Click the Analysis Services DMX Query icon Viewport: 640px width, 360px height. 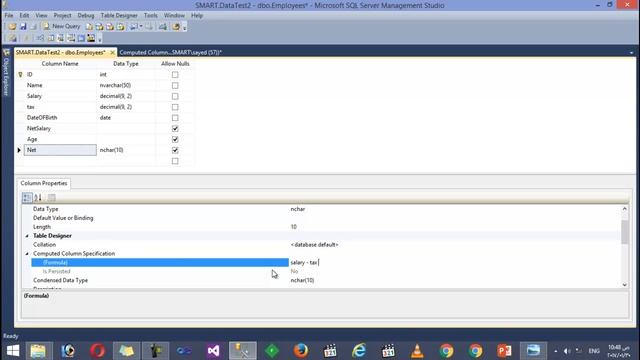110,27
